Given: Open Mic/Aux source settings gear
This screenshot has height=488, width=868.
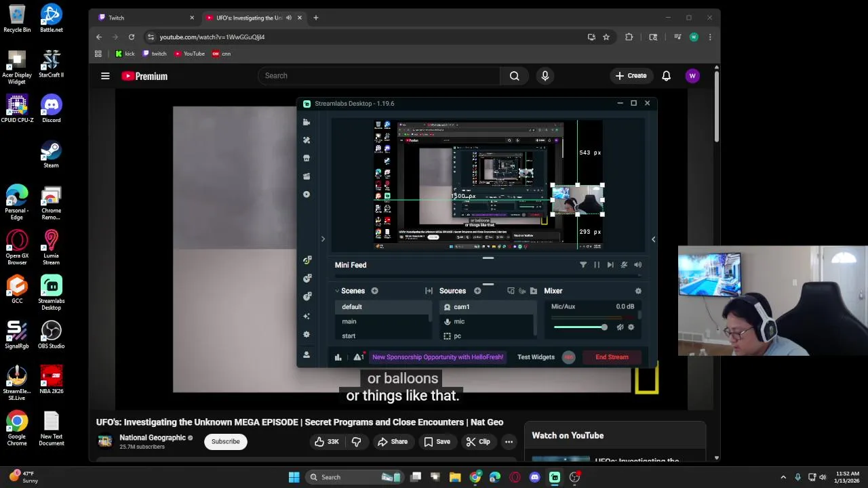Looking at the screenshot, I should 631,327.
